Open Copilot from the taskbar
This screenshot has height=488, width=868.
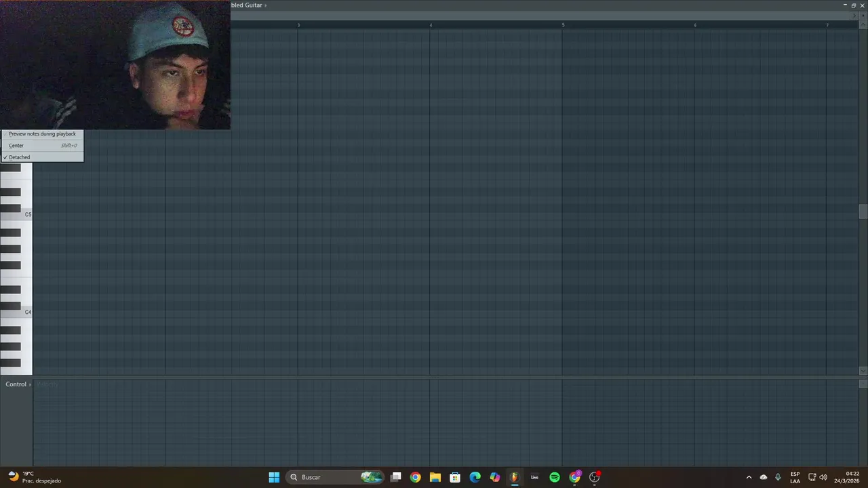[x=495, y=477]
